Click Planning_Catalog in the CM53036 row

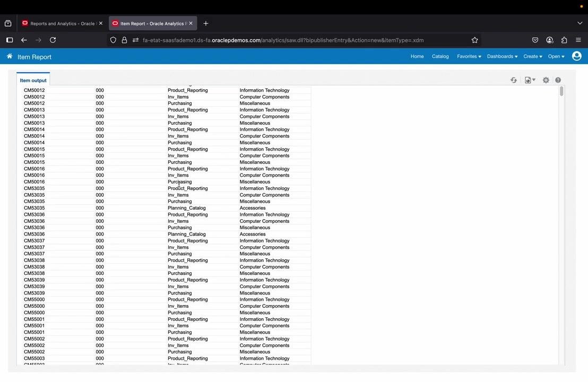coord(186,235)
